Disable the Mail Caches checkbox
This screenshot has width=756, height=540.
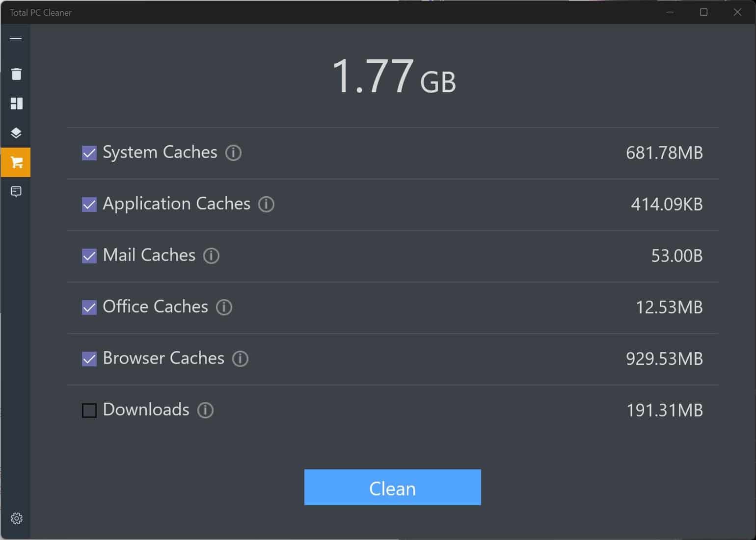pos(89,256)
